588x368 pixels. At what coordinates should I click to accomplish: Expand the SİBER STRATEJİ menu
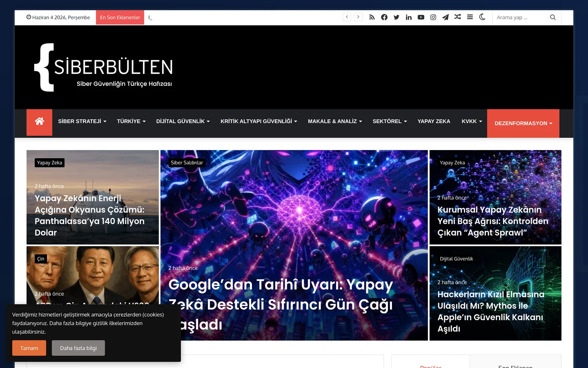pos(82,121)
